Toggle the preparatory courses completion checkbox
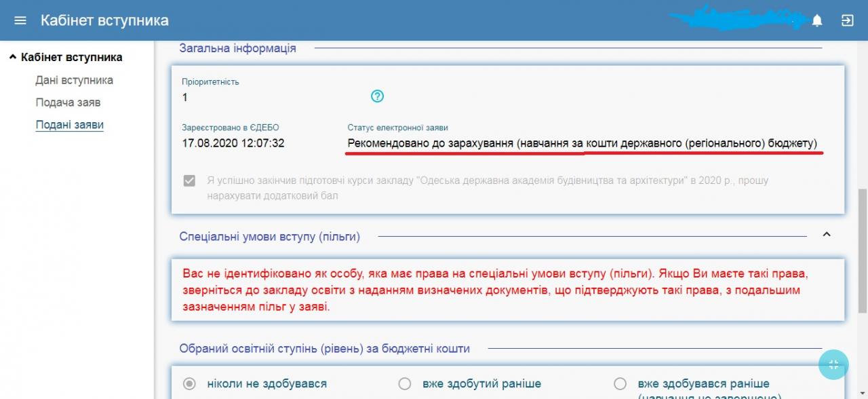868x399 pixels. coord(190,181)
